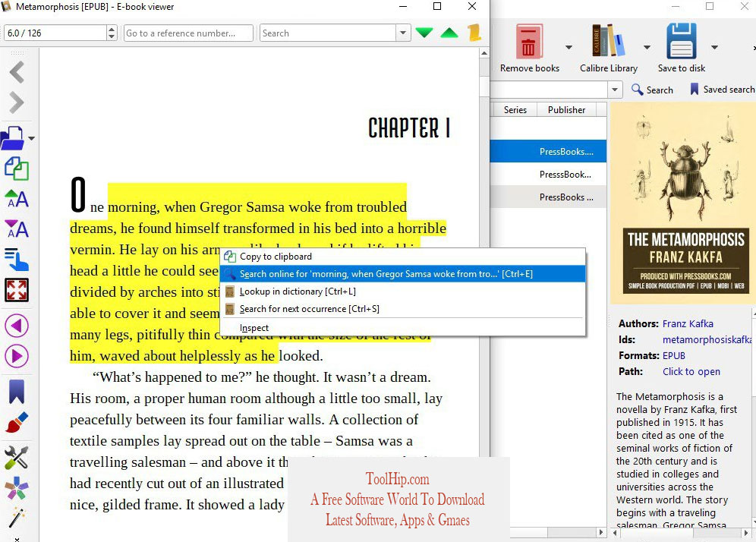
Task: Select the third PressBooks row in list
Action: tap(548, 197)
